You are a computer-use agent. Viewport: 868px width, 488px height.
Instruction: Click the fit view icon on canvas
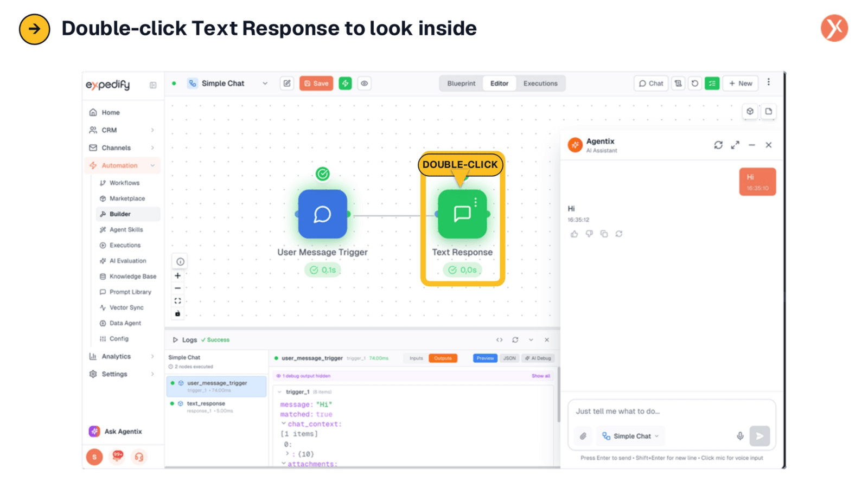pyautogui.click(x=177, y=301)
